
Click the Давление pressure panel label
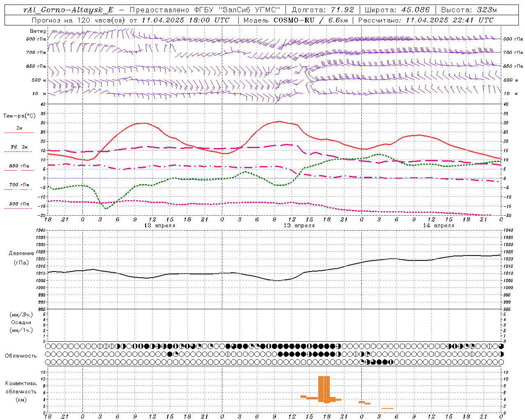[x=21, y=253]
